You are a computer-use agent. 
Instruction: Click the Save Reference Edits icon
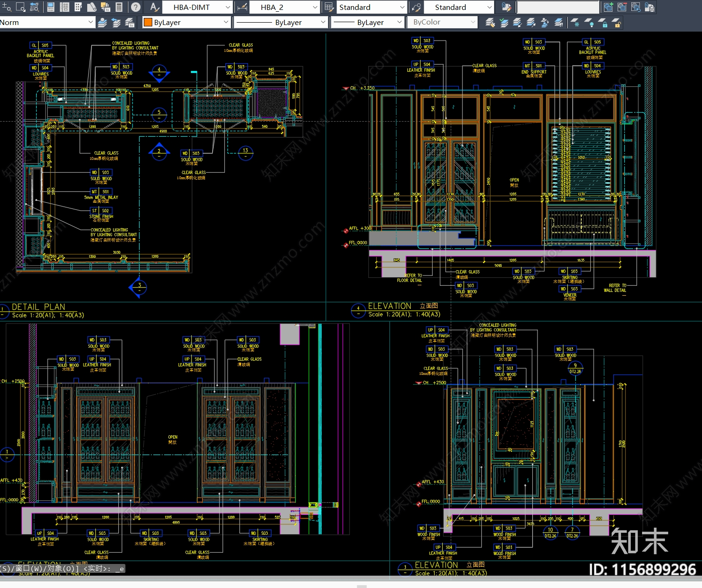(650, 7)
